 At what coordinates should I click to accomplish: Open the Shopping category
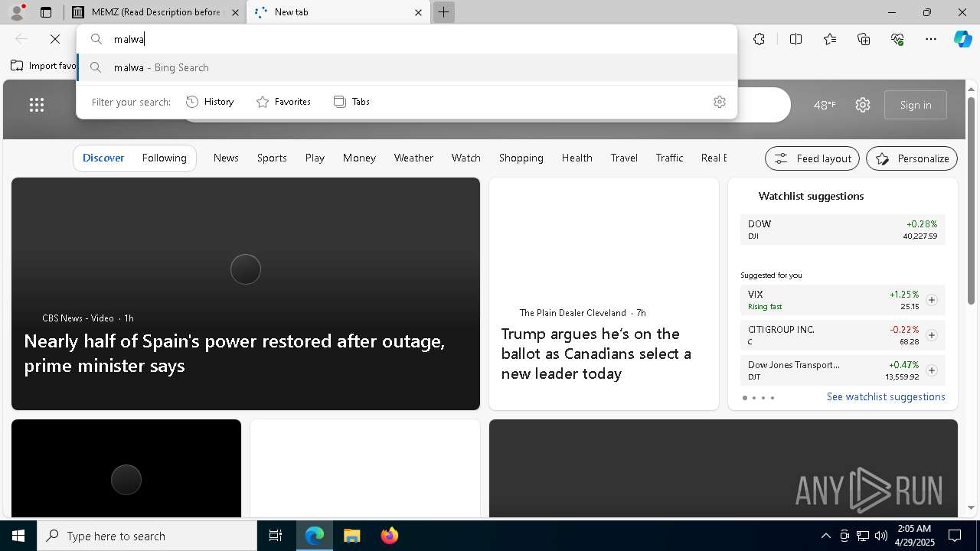coord(521,158)
